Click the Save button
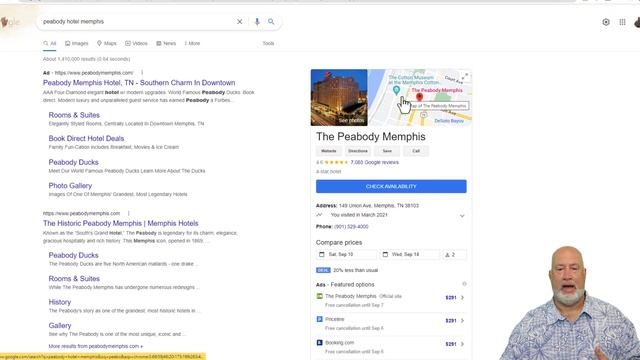This screenshot has width=640, height=360. pos(387,151)
